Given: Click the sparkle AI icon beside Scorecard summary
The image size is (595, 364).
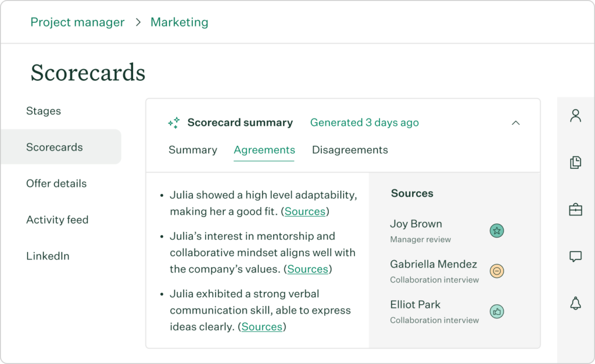Looking at the screenshot, I should click(174, 123).
